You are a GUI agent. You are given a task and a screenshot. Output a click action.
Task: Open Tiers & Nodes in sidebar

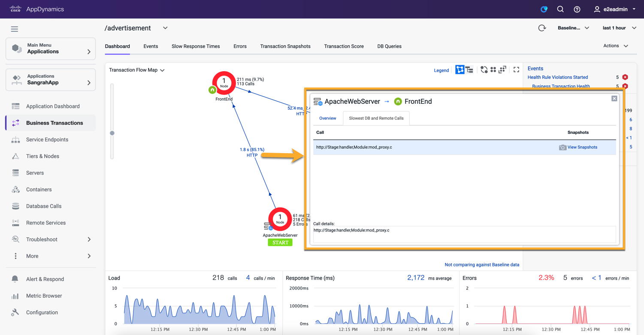click(51, 157)
